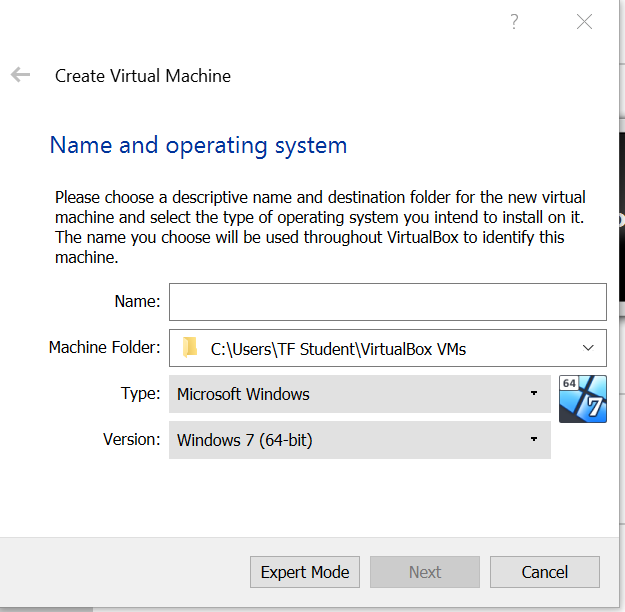The image size is (625, 612).
Task: Click the 'Machine Folder:' label
Action: (x=104, y=347)
